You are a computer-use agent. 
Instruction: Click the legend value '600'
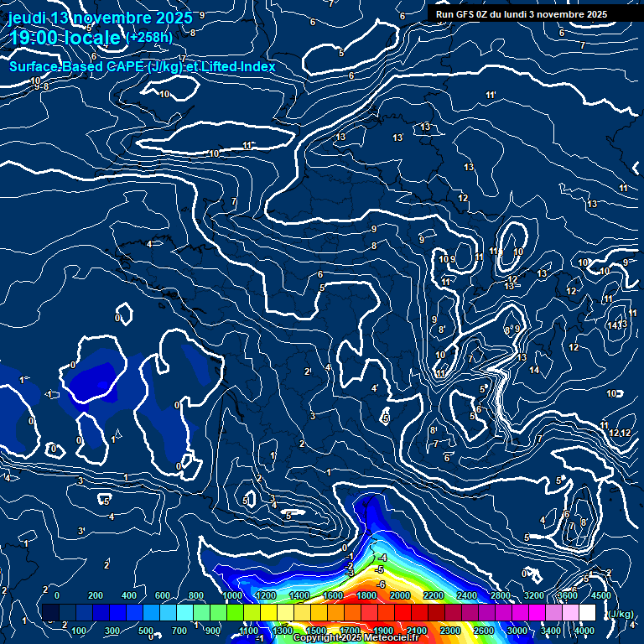[x=162, y=595]
